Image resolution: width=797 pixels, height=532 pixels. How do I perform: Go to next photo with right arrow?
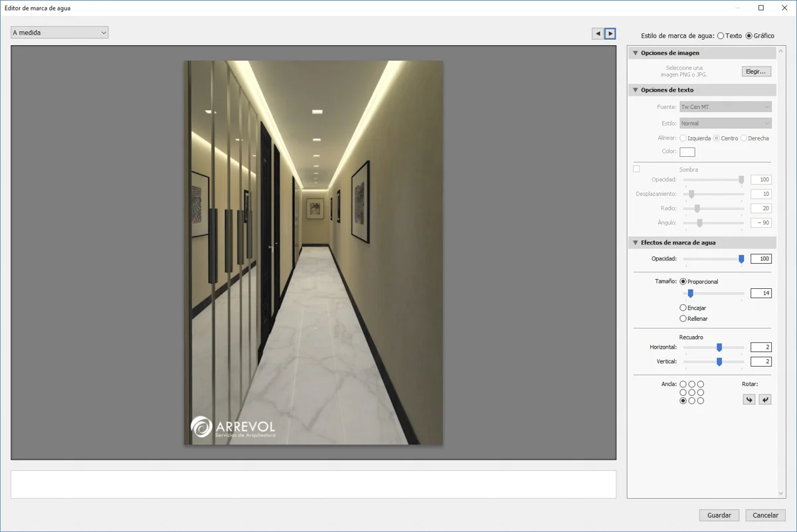coord(610,33)
